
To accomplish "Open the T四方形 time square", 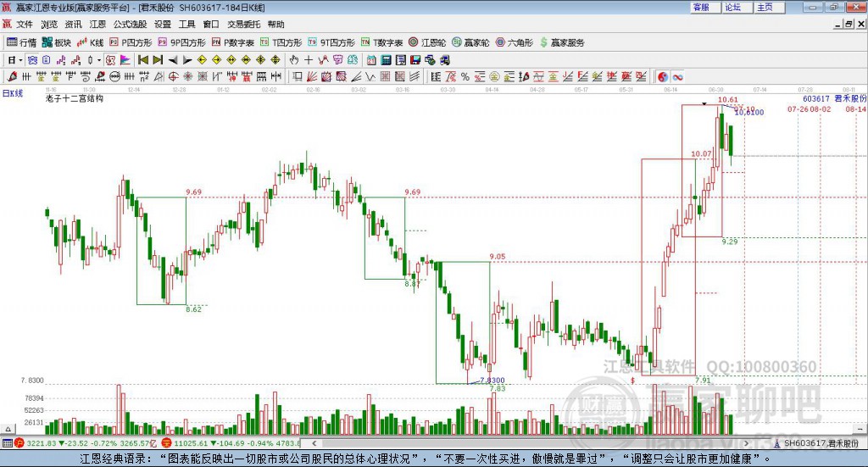I will [x=281, y=42].
